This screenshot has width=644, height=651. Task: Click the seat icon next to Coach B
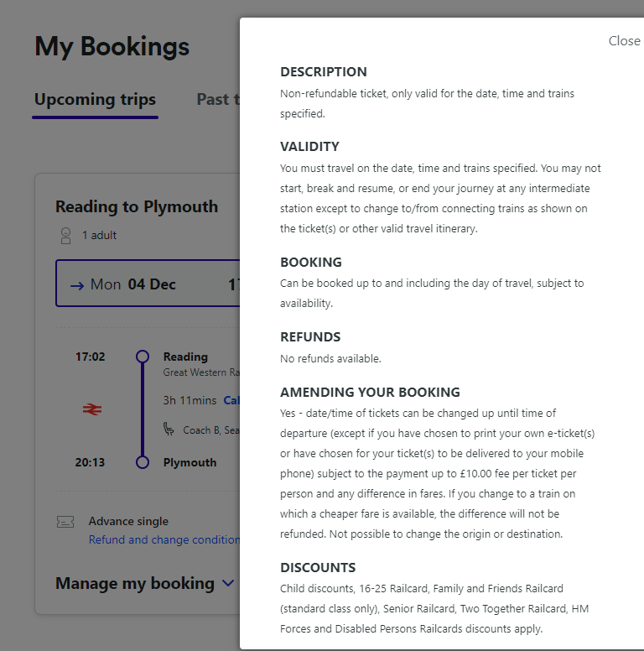169,430
